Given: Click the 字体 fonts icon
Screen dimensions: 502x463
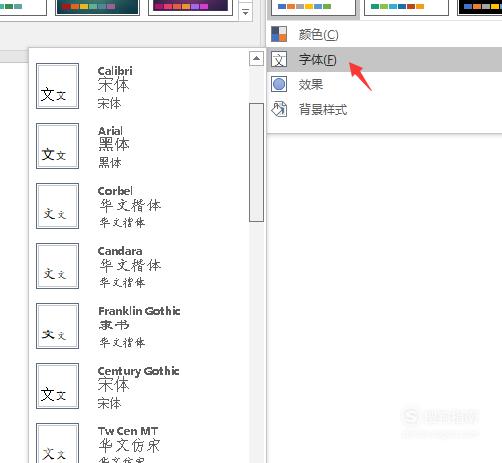Looking at the screenshot, I should click(x=279, y=59).
